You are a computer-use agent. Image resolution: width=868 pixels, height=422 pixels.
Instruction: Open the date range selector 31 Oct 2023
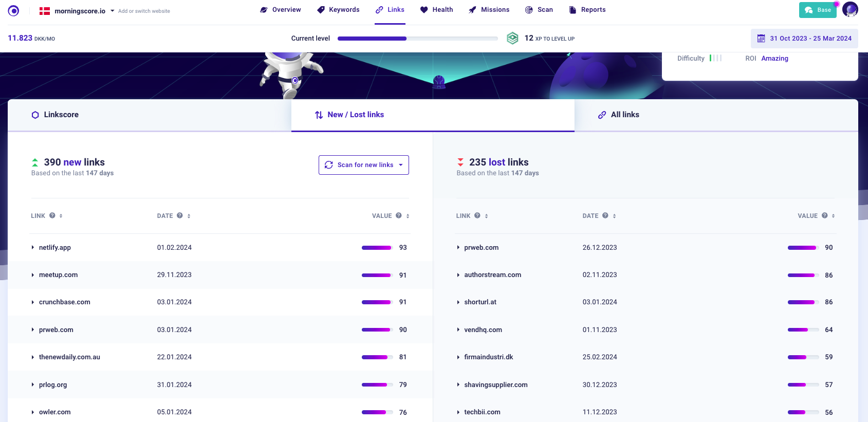810,39
